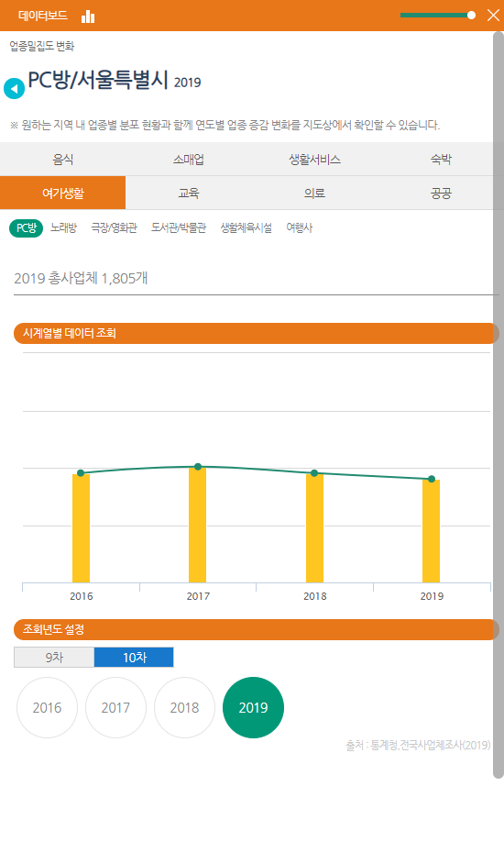504x864 pixels.
Task: Click the 2019 bar in the chart
Action: click(x=432, y=531)
